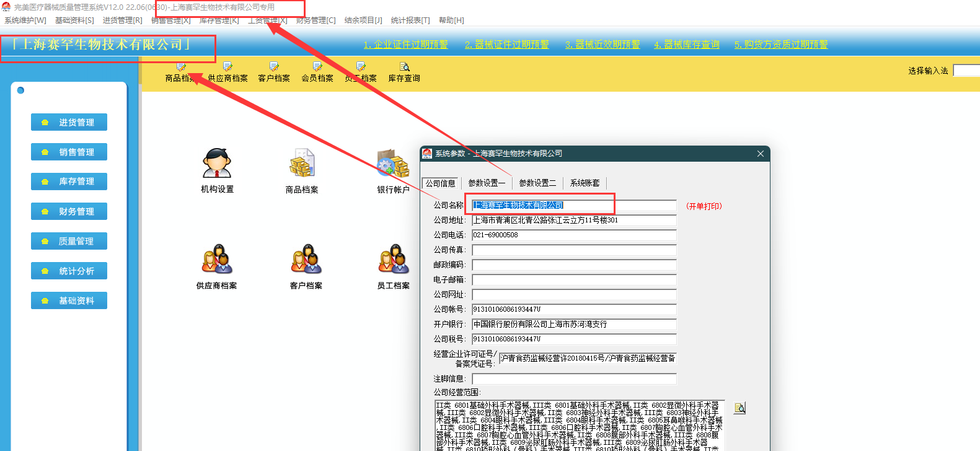Click the empty 公司传真 field
Screen dimensions: 980x451
point(574,250)
